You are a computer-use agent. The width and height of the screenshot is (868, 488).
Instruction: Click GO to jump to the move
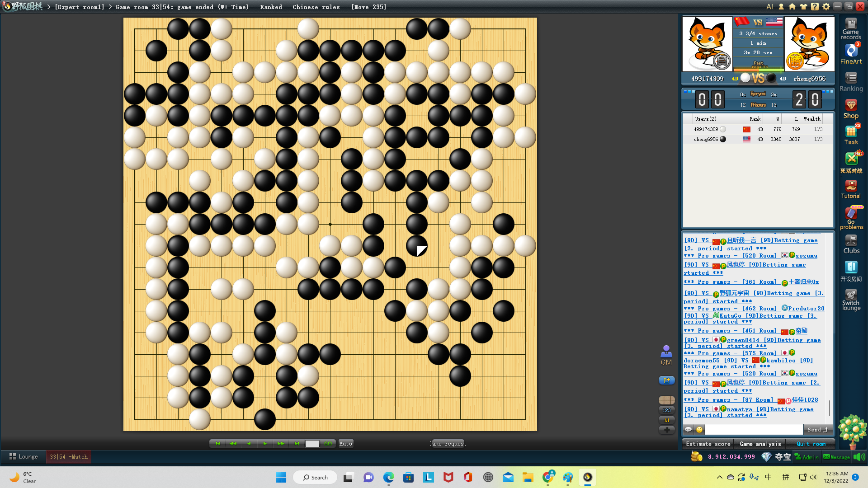pos(328,444)
